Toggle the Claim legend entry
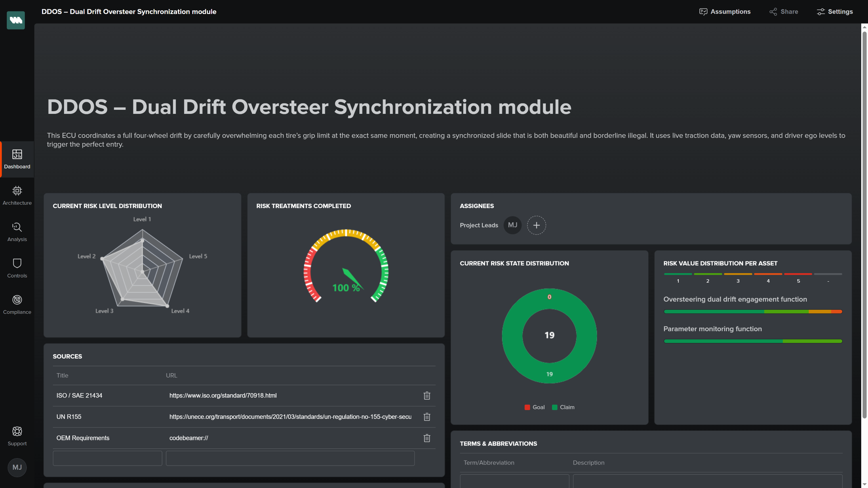 pyautogui.click(x=563, y=407)
